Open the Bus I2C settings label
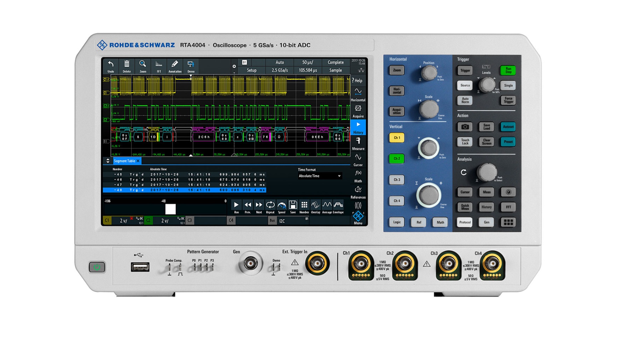 tap(289, 220)
